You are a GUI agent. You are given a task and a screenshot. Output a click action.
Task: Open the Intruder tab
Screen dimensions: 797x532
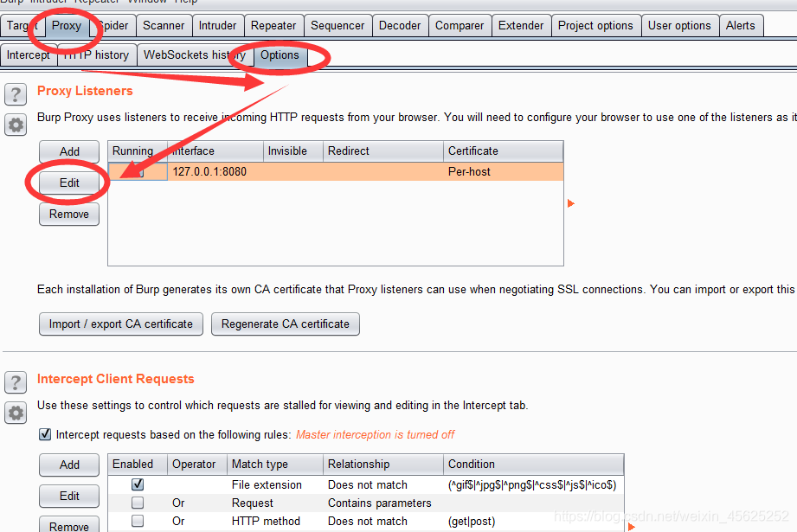click(x=217, y=25)
